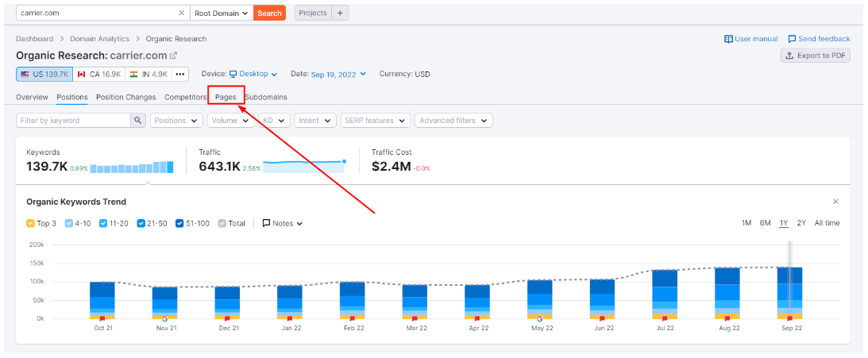Screen dimensions: 868x358
Task: Set chart range to 1Y
Action: point(783,223)
